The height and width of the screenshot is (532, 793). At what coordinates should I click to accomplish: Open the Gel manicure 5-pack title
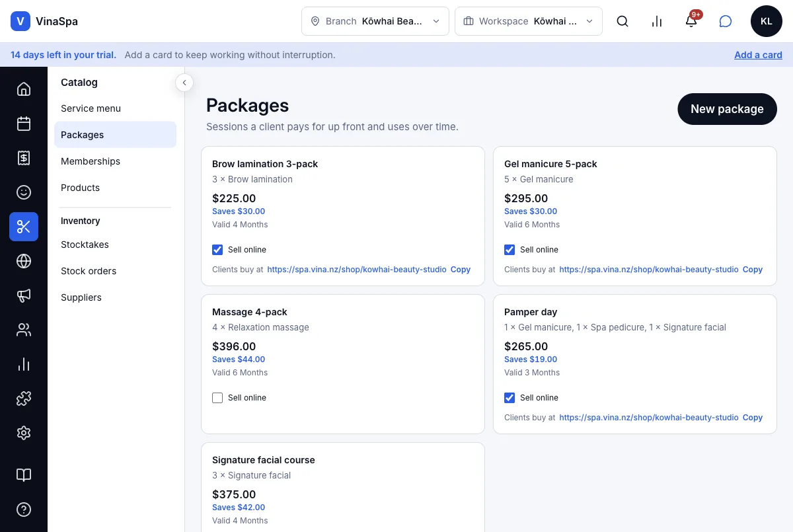click(x=550, y=164)
